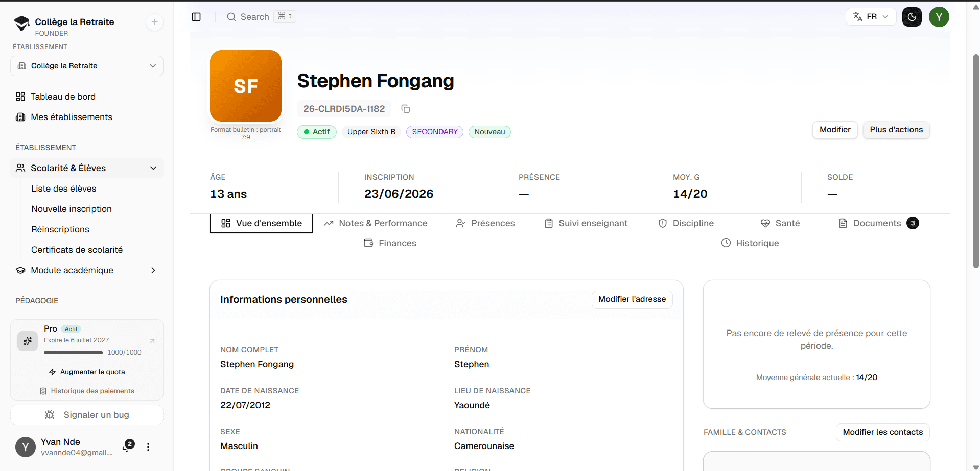Copy the student ID 26-CLRDI5DA-1182
The image size is (980, 471).
click(x=406, y=109)
